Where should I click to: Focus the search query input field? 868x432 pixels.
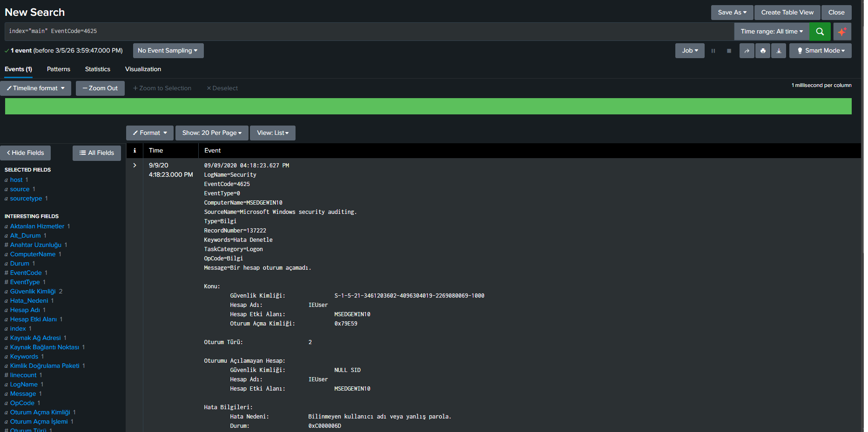pyautogui.click(x=370, y=32)
